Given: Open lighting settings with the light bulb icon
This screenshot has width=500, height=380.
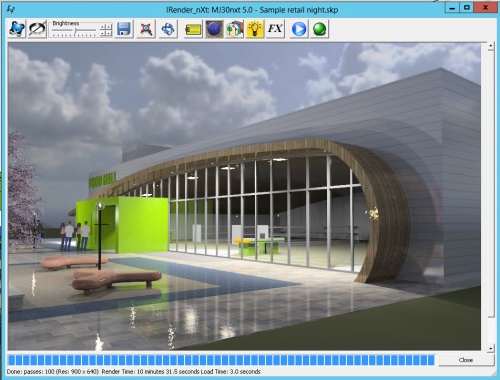Looking at the screenshot, I should 255,29.
